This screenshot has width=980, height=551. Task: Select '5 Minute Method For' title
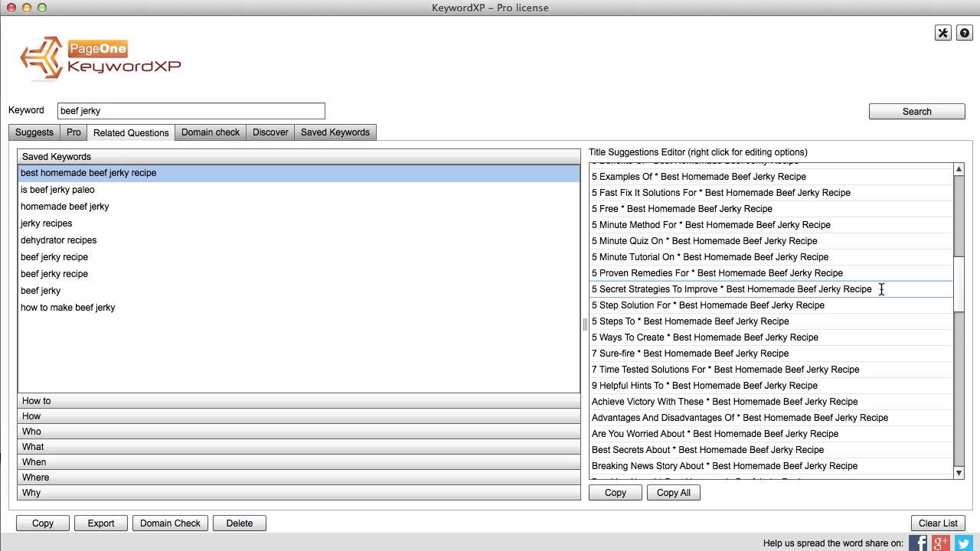(771, 225)
